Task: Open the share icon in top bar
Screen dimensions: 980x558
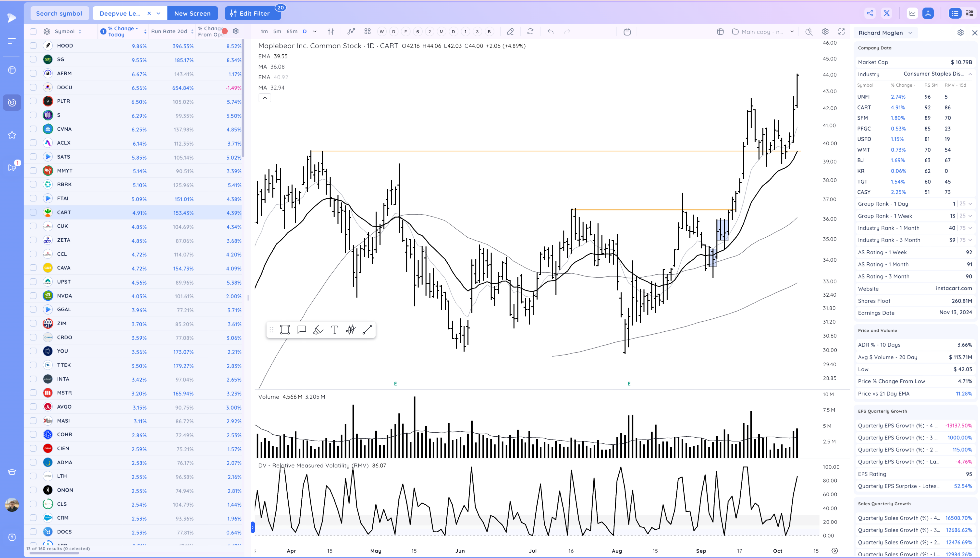Action: pos(870,13)
